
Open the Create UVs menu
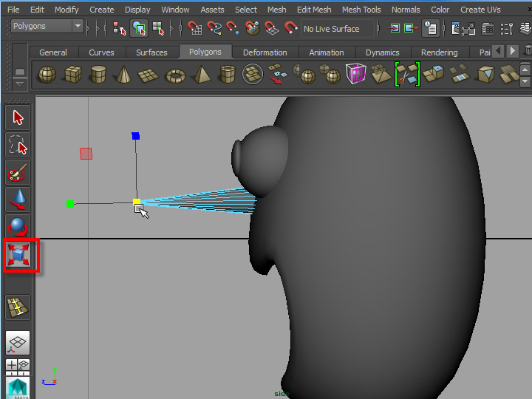pyautogui.click(x=480, y=10)
